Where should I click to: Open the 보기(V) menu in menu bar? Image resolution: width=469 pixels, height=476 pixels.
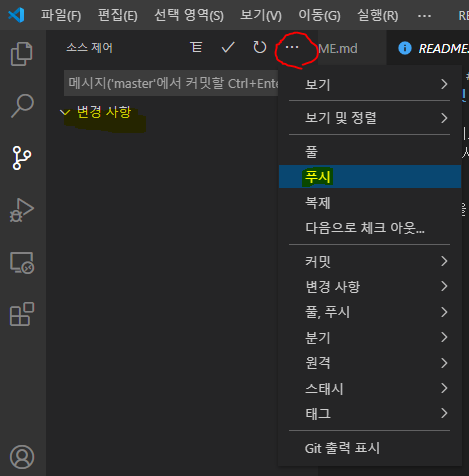click(x=261, y=15)
